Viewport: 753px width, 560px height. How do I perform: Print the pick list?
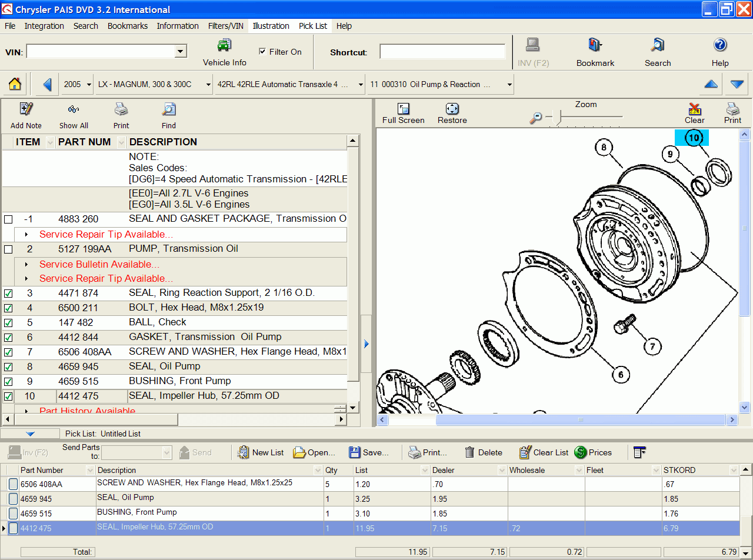point(428,452)
